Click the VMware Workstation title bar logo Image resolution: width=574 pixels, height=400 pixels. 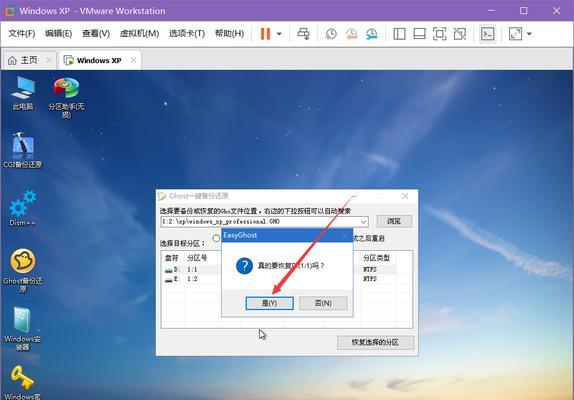(10, 11)
